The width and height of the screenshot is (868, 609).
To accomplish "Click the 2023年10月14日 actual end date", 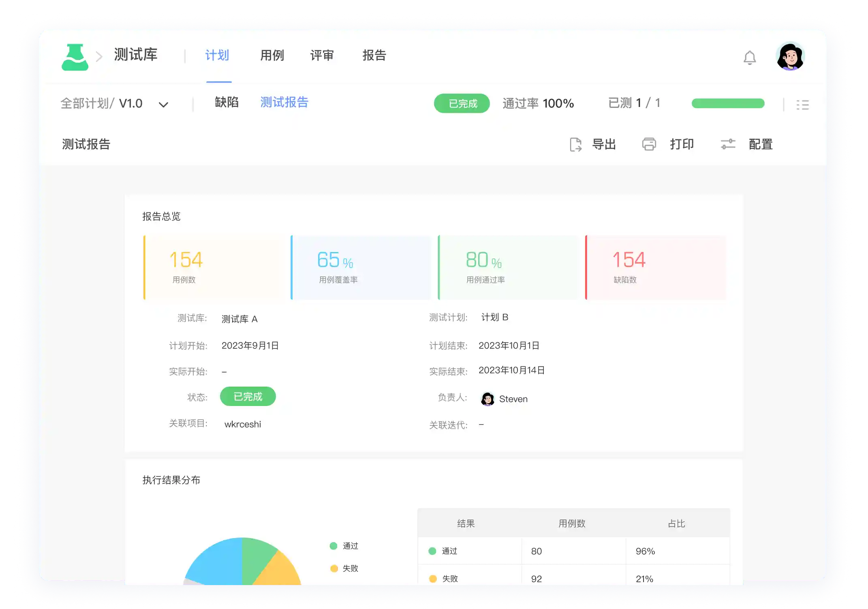I will pos(512,370).
